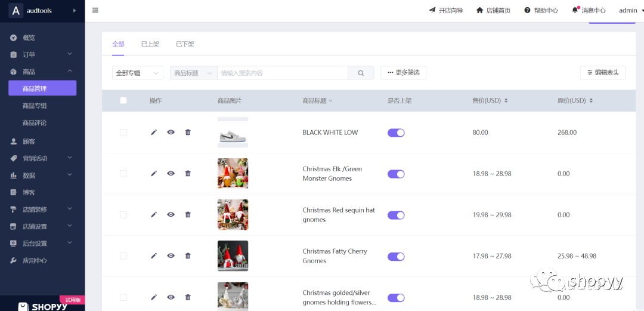The image size is (644, 311).
Task: Go to 店铺首页 store homepage
Action: (x=493, y=10)
